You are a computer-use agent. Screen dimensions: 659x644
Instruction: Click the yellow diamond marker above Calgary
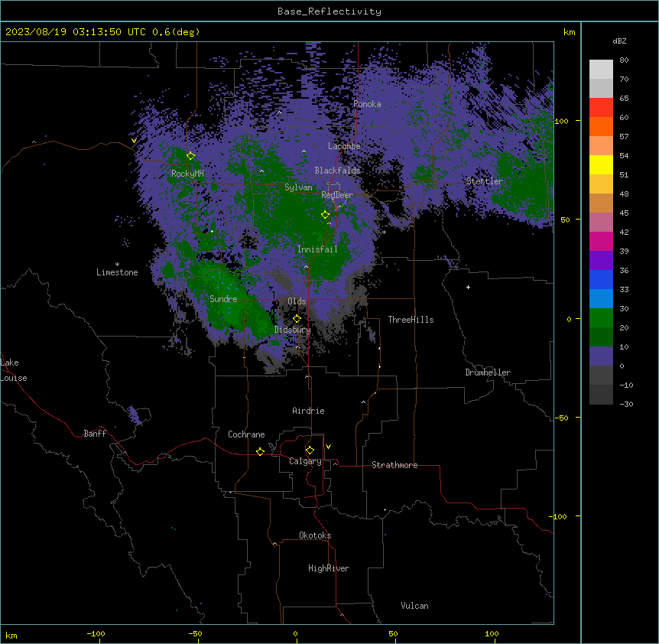[310, 450]
